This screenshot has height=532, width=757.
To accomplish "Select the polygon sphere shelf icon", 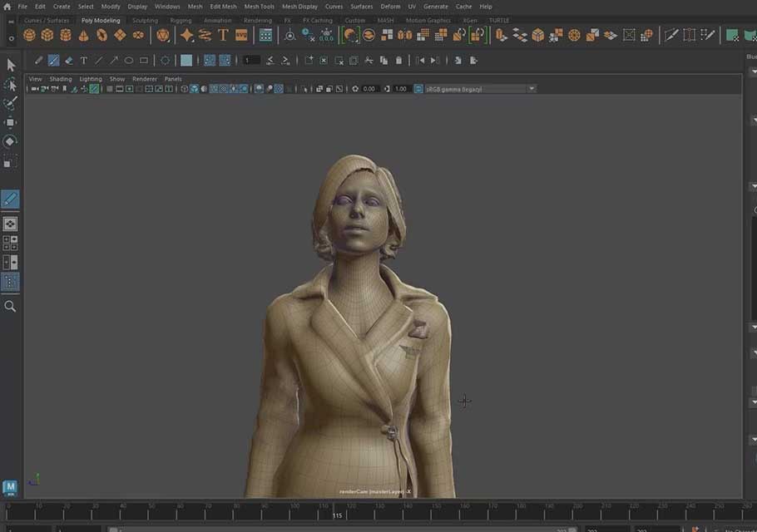I will click(29, 35).
